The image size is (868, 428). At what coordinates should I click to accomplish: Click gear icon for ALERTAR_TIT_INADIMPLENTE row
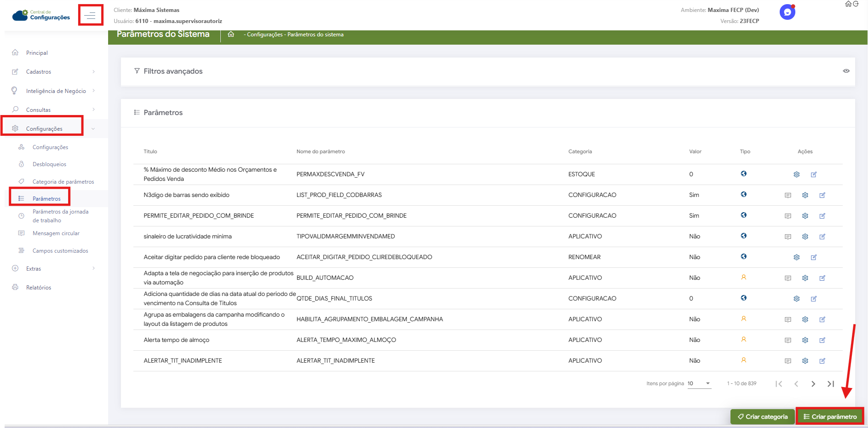805,361
